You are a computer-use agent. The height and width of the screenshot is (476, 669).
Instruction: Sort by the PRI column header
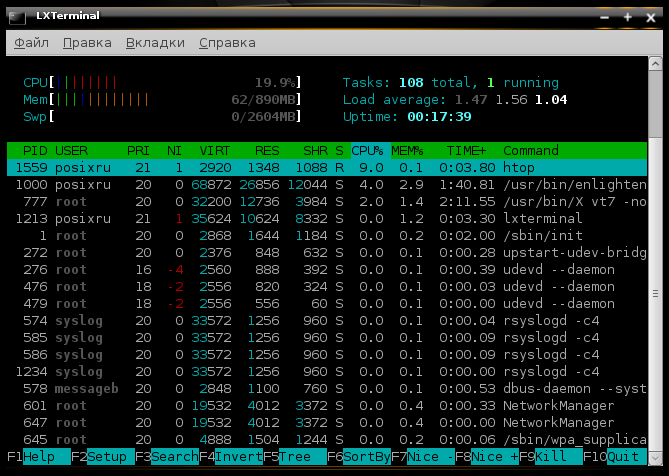coord(138,151)
